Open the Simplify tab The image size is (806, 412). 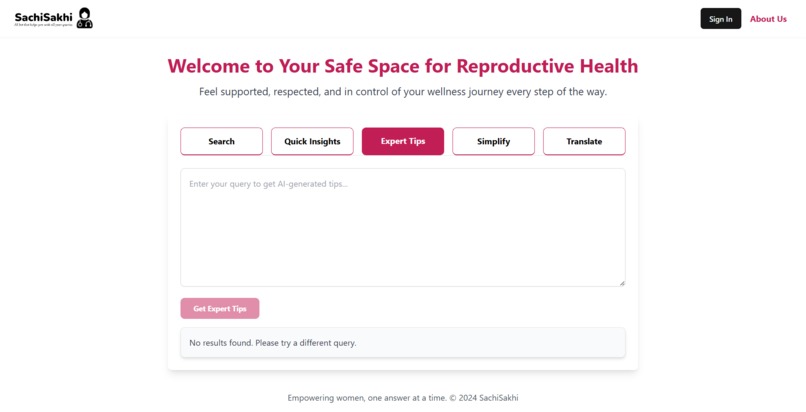[x=493, y=141]
